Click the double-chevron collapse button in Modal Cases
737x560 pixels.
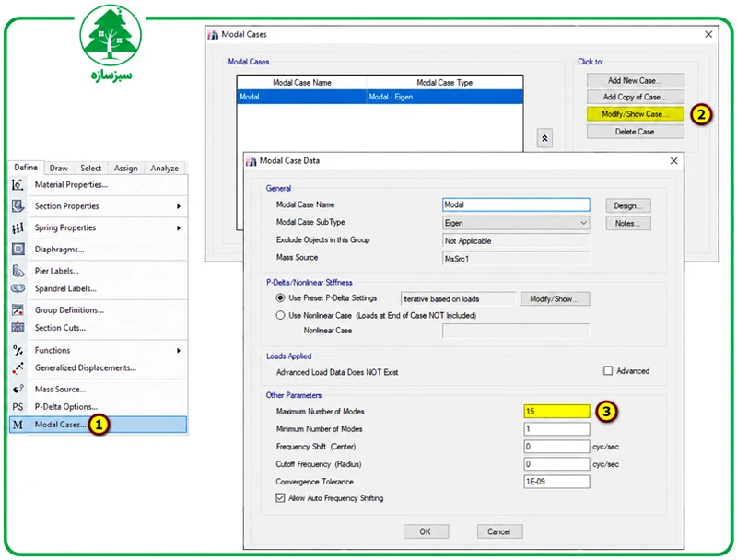click(544, 138)
